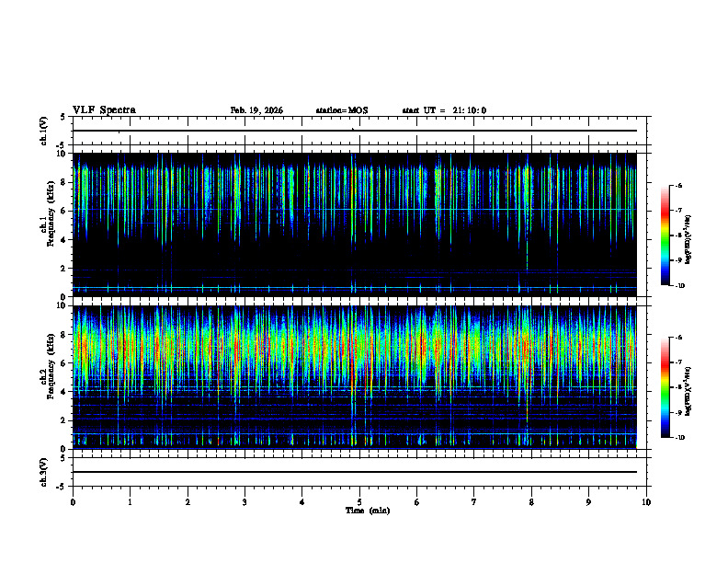The image size is (728, 563).
Task: Click the 'ch.3(V)' axis label
Action: click(x=43, y=472)
